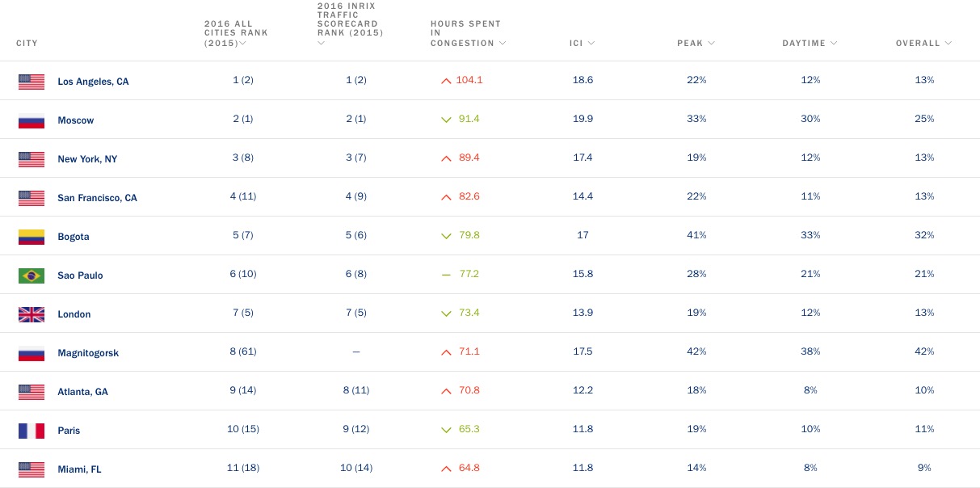Viewport: 980px width, 488px height.
Task: Click the Colombian flag beside Bogota
Action: [32, 237]
